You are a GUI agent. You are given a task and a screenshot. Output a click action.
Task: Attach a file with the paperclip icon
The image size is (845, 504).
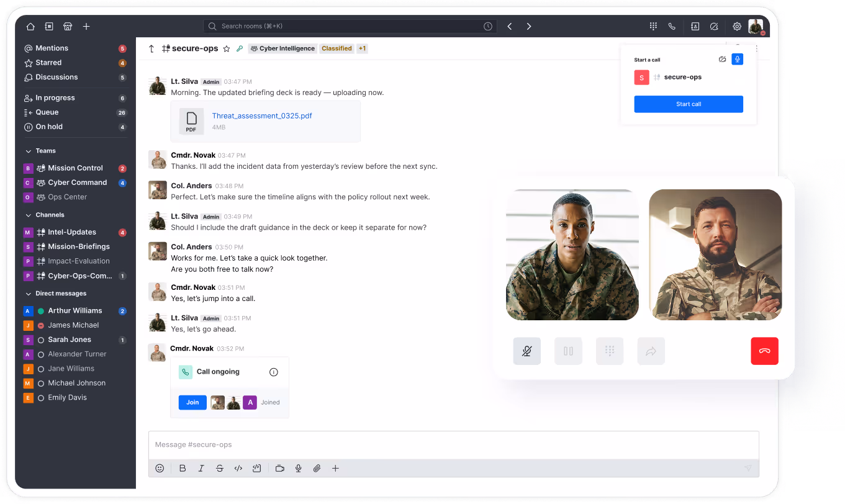(x=317, y=469)
